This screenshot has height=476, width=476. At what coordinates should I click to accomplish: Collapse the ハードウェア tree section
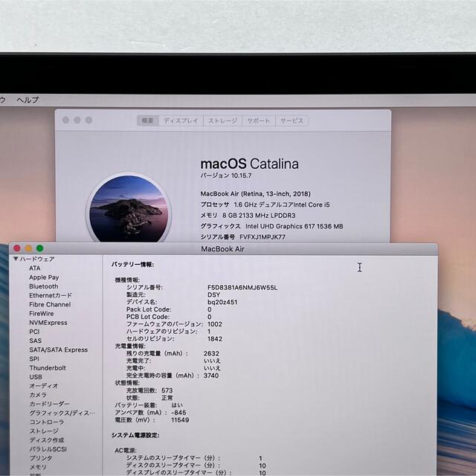[16, 259]
